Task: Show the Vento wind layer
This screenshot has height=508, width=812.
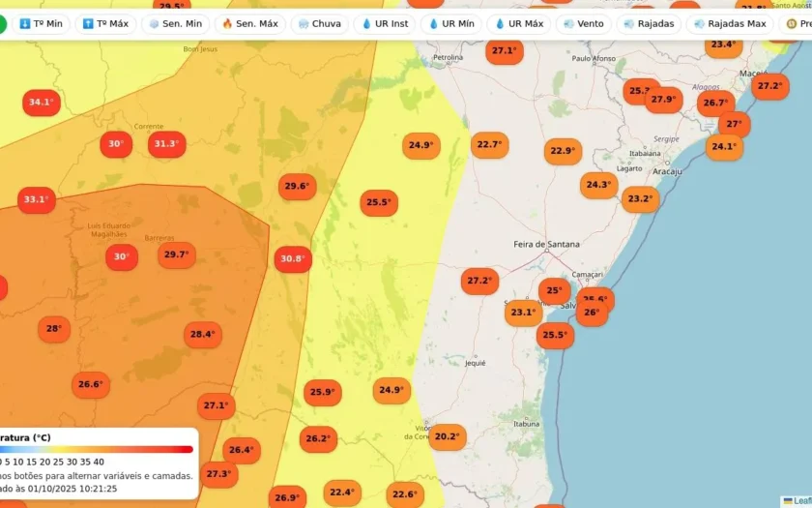Action: point(583,24)
